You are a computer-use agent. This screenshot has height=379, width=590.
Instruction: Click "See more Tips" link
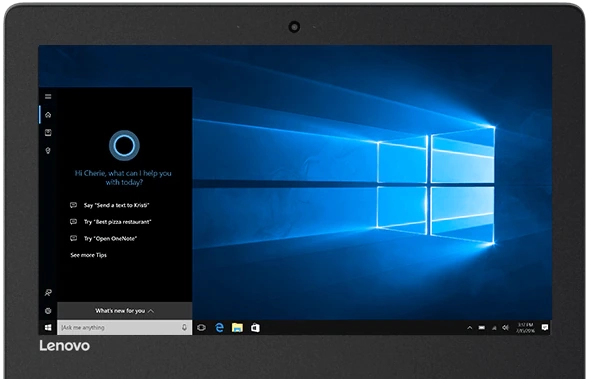click(88, 255)
